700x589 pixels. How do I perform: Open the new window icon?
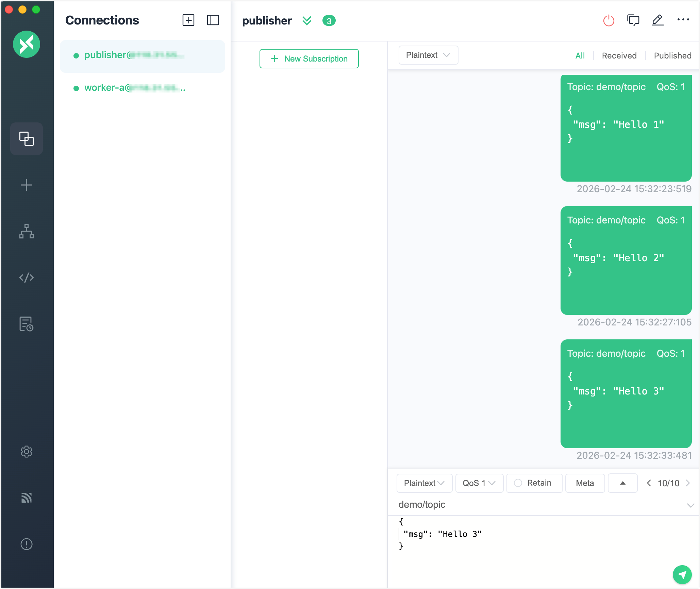pyautogui.click(x=633, y=20)
